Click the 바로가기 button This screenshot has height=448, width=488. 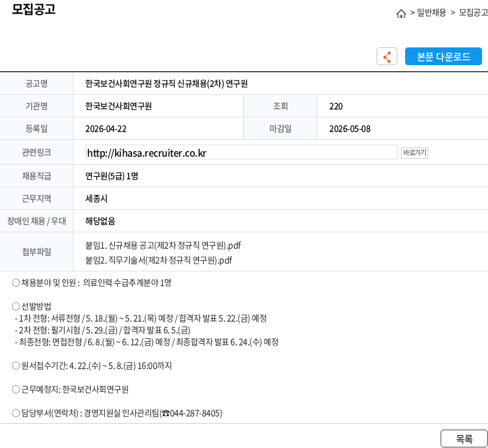coord(414,152)
